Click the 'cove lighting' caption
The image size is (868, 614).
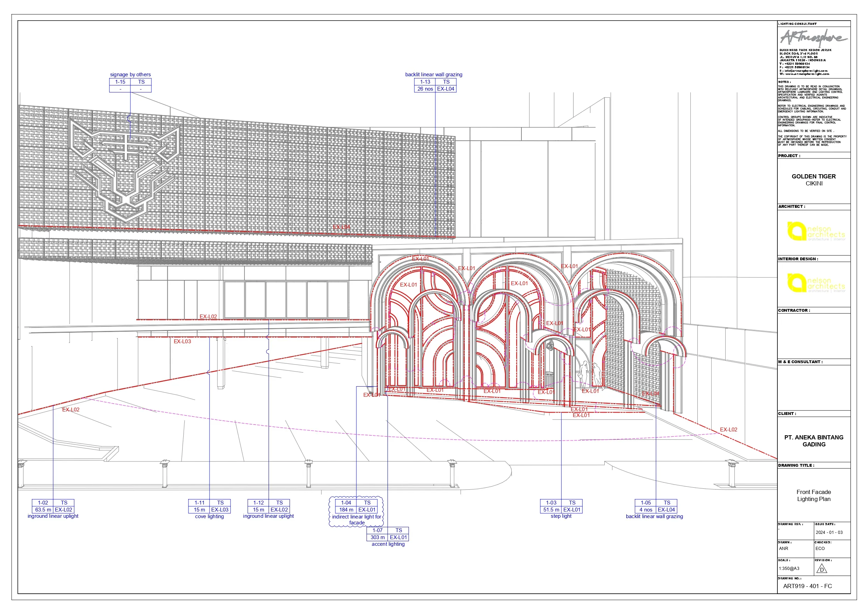point(209,516)
